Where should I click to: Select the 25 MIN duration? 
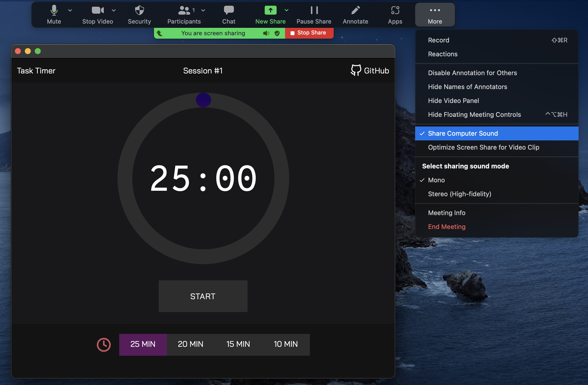click(x=143, y=344)
